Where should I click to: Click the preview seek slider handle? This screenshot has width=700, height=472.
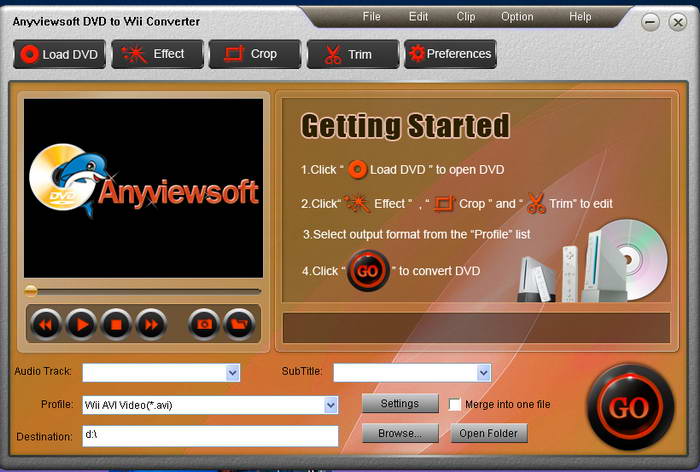(x=30, y=291)
